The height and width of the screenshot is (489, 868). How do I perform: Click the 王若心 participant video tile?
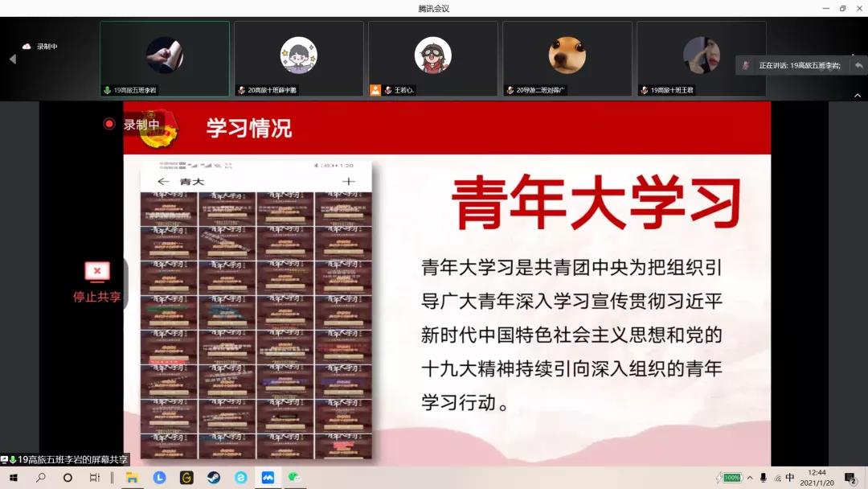tap(432, 59)
